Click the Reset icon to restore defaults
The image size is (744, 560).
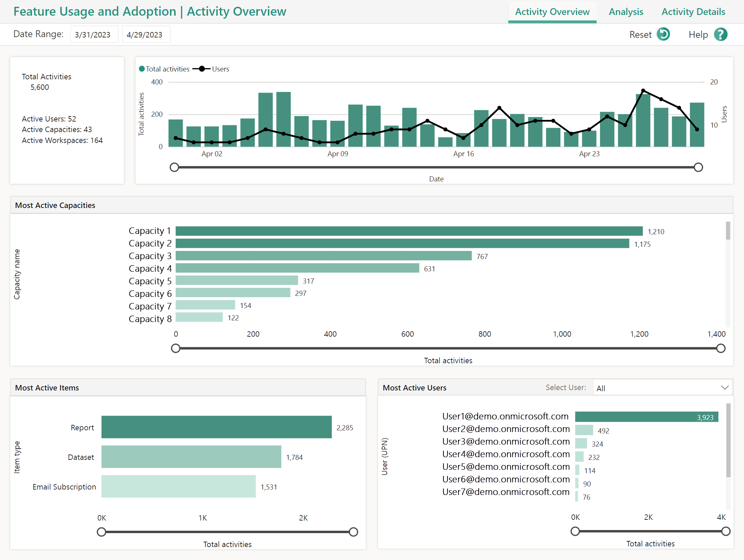pyautogui.click(x=663, y=34)
